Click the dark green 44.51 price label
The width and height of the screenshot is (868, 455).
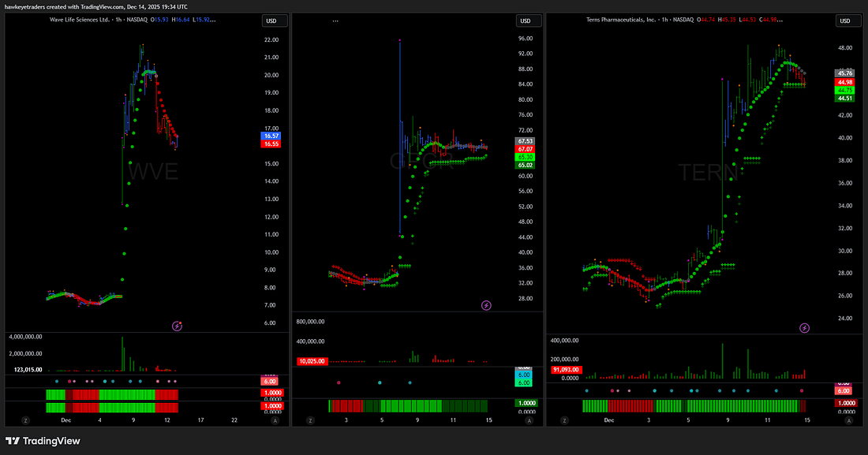(845, 98)
